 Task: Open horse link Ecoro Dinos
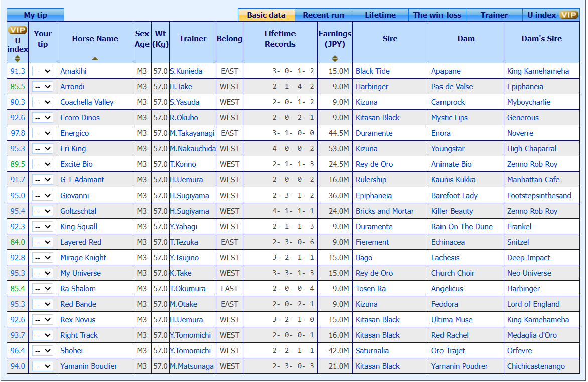point(80,118)
